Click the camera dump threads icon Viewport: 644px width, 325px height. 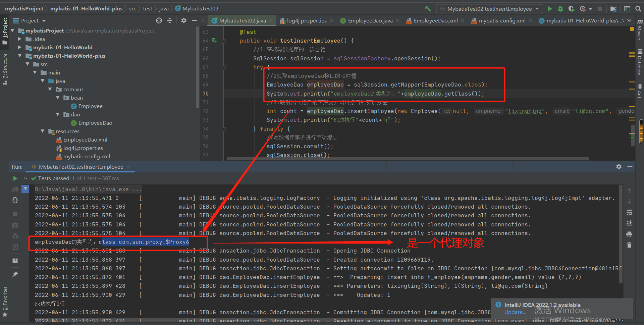pos(15,225)
